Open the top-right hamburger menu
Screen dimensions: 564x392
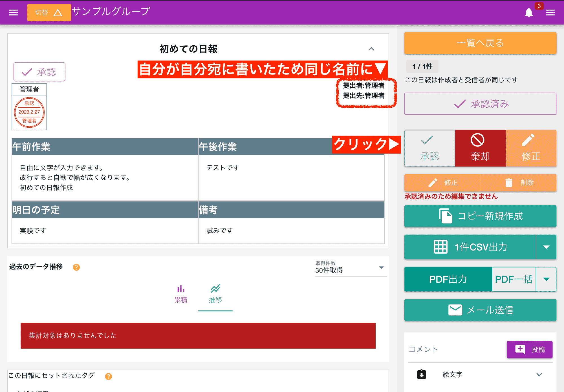pyautogui.click(x=550, y=12)
